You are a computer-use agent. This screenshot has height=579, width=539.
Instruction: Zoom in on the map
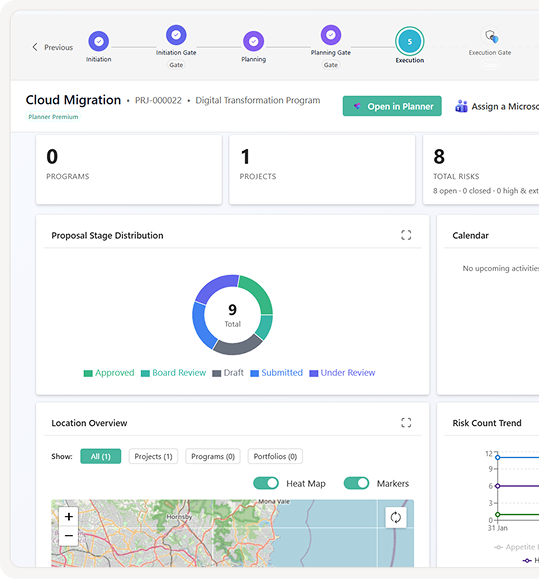tap(69, 517)
